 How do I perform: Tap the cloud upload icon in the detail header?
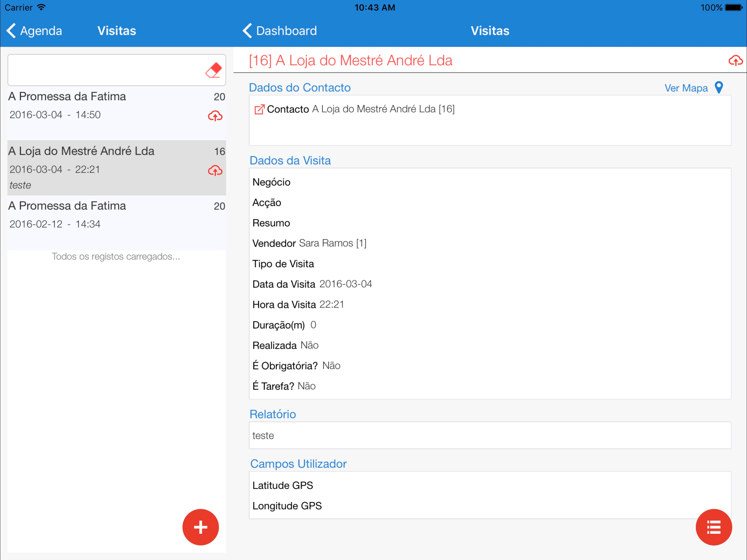tap(735, 60)
